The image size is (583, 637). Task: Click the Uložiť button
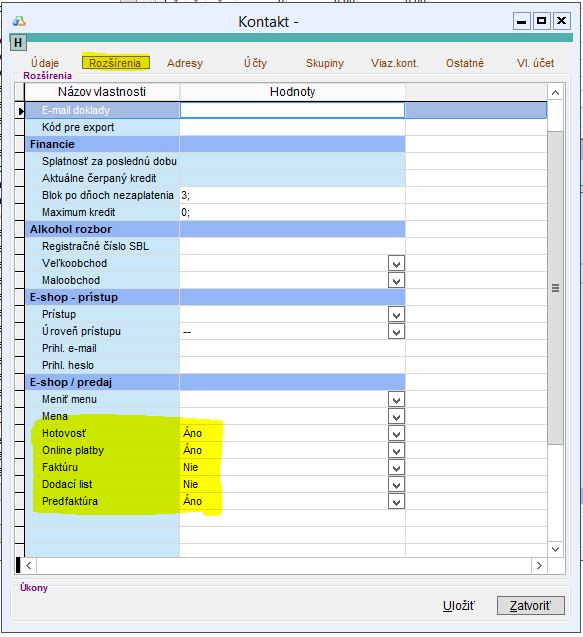pos(459,606)
